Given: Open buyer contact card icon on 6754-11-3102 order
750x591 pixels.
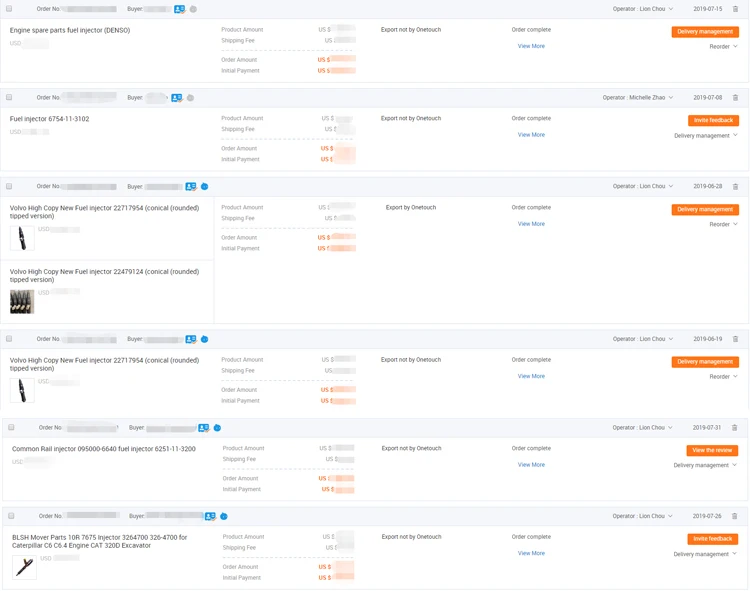Looking at the screenshot, I should [x=177, y=98].
